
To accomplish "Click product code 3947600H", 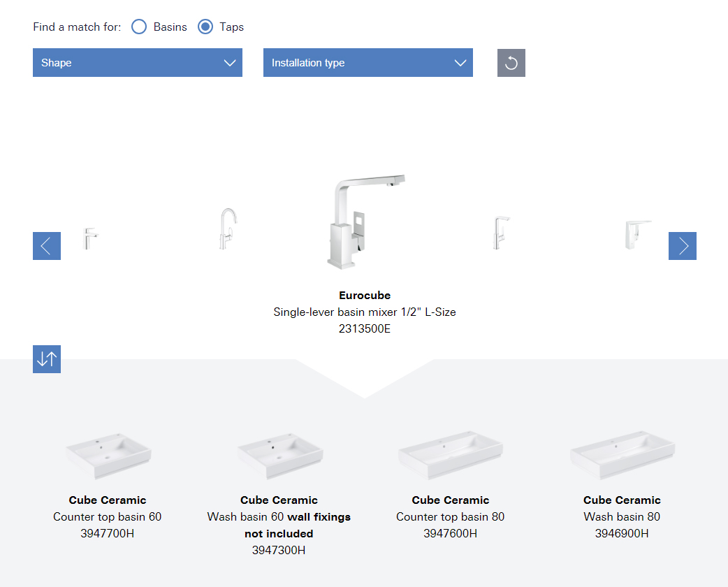I will [451, 534].
